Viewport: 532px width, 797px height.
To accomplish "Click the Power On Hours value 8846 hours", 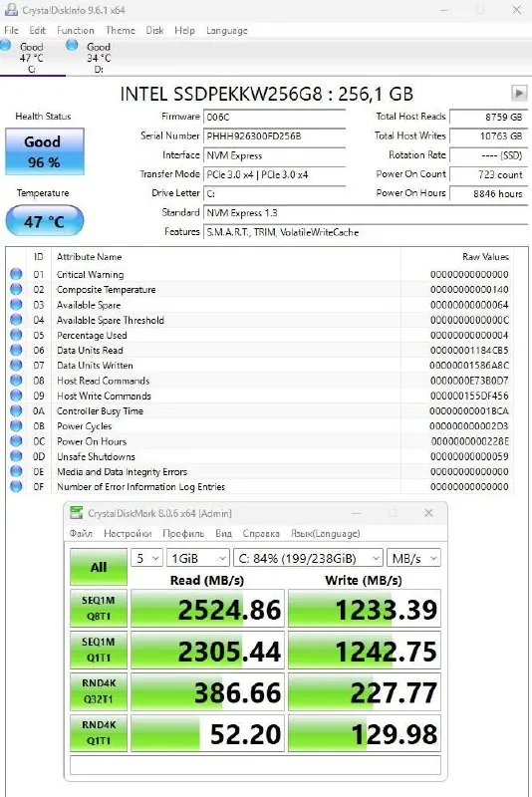I will (489, 193).
